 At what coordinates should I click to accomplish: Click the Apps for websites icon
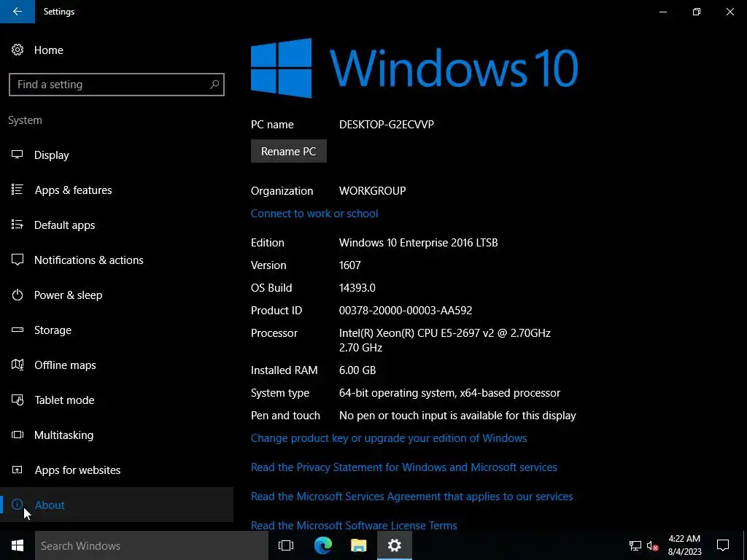click(x=18, y=470)
